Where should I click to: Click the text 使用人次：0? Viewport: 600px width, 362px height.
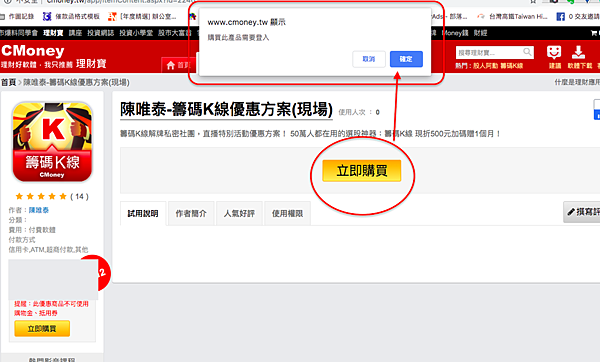coord(359,112)
